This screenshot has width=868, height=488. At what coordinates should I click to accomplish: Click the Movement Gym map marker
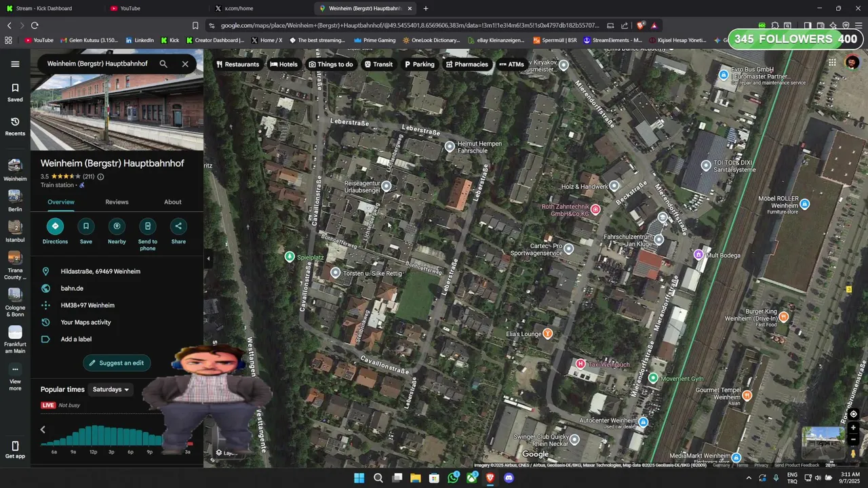pos(653,378)
